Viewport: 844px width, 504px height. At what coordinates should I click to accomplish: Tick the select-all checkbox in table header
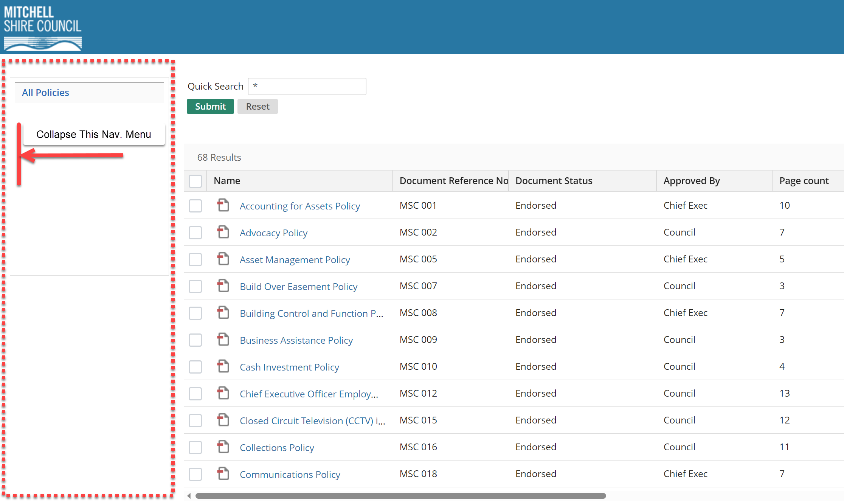coord(195,181)
